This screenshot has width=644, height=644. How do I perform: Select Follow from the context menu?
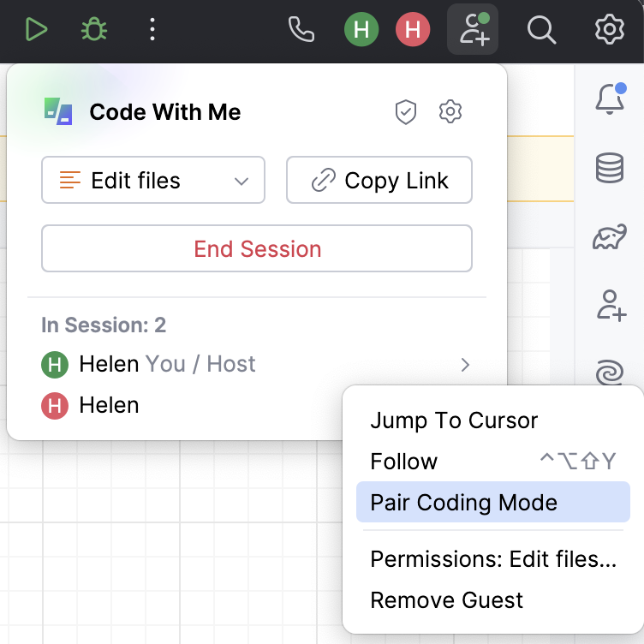point(404,462)
